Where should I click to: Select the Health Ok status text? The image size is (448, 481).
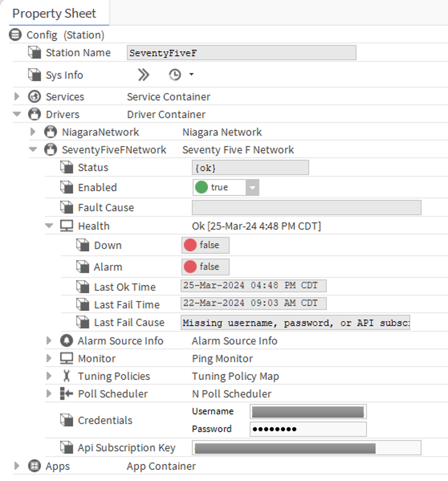tap(256, 226)
